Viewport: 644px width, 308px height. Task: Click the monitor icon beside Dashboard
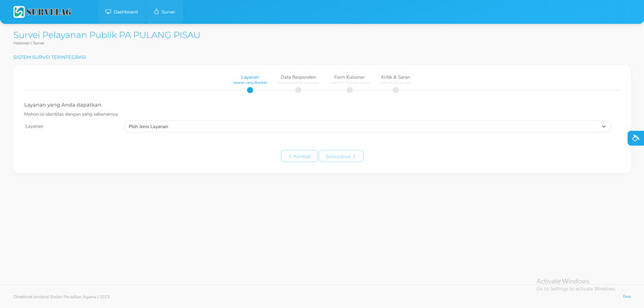[x=108, y=12]
